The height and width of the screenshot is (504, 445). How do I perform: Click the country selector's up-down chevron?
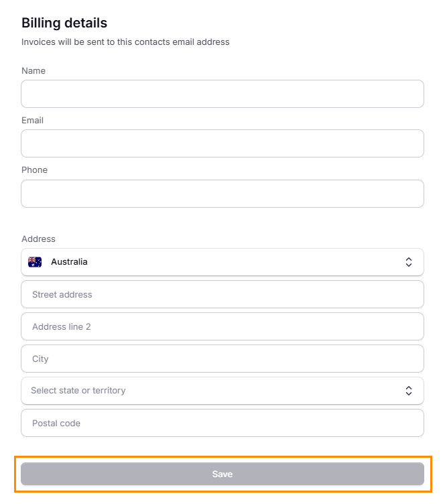click(409, 262)
